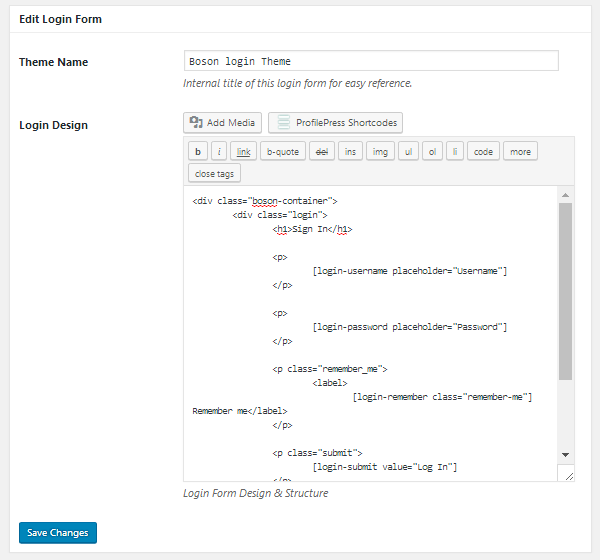Insert an image tag with img button

380,151
